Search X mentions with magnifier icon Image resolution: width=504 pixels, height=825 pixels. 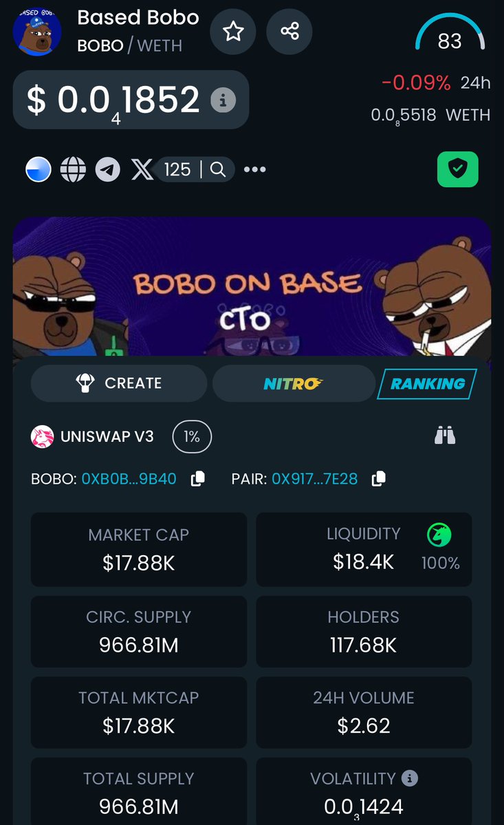pyautogui.click(x=217, y=169)
